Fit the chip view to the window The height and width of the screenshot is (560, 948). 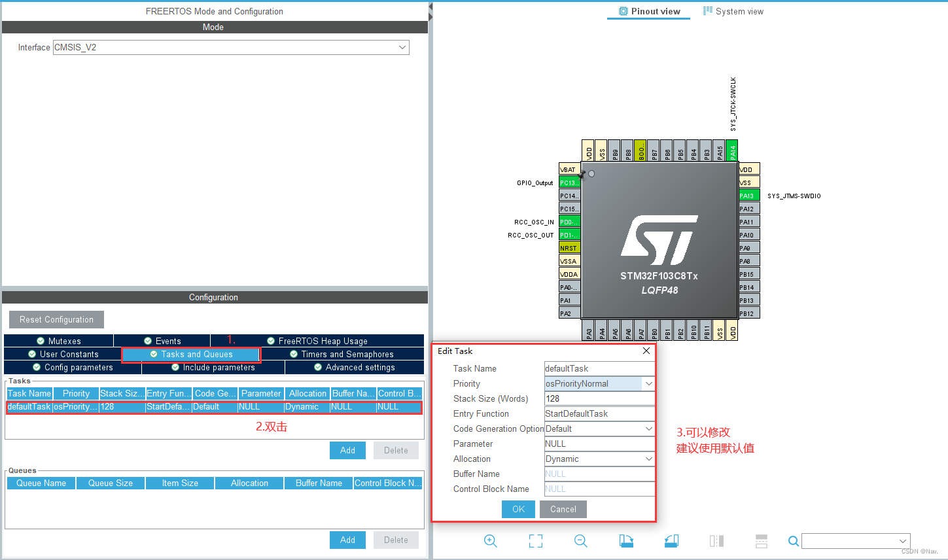536,541
